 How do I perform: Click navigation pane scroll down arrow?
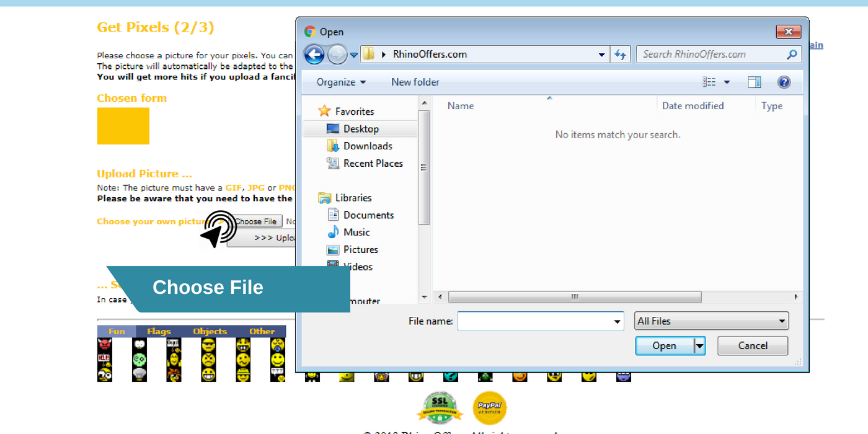[424, 297]
